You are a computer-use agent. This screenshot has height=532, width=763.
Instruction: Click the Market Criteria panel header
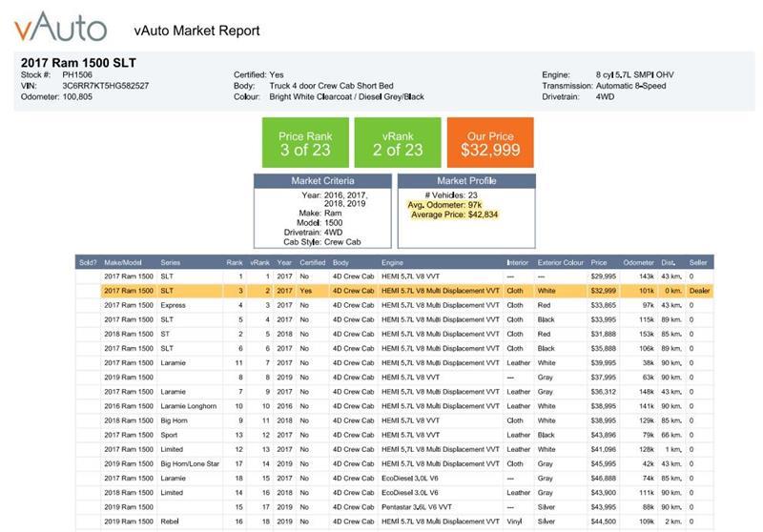pos(322,181)
